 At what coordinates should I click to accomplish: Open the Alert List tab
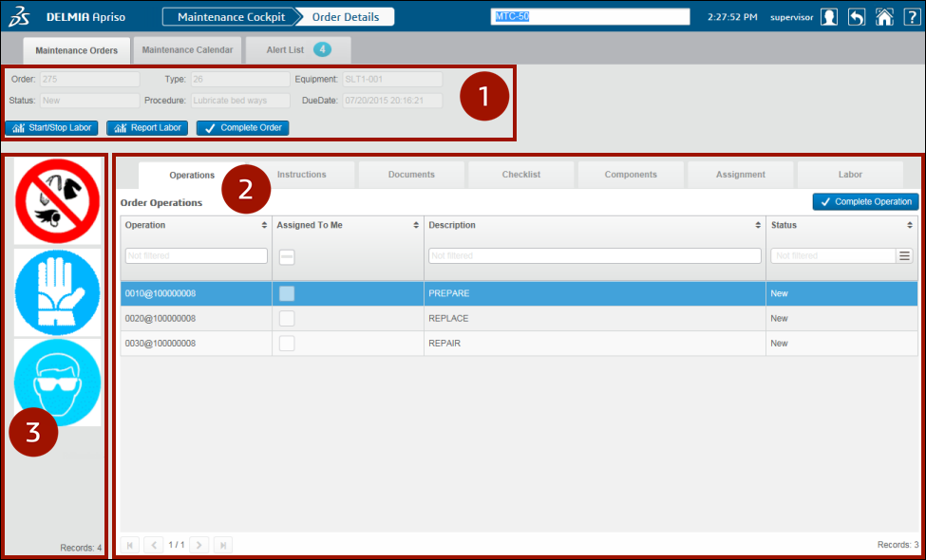(298, 50)
